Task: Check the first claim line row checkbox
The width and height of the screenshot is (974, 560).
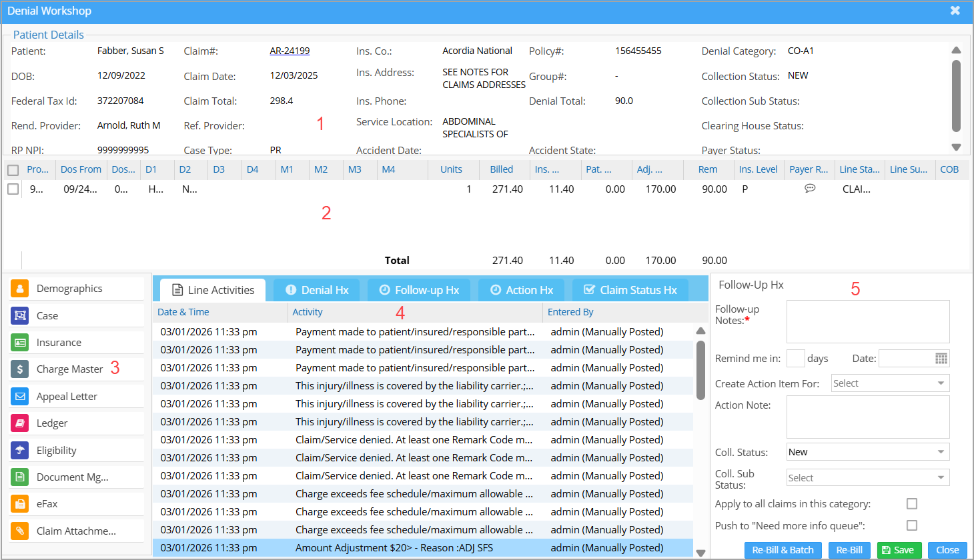Action: coord(13,189)
